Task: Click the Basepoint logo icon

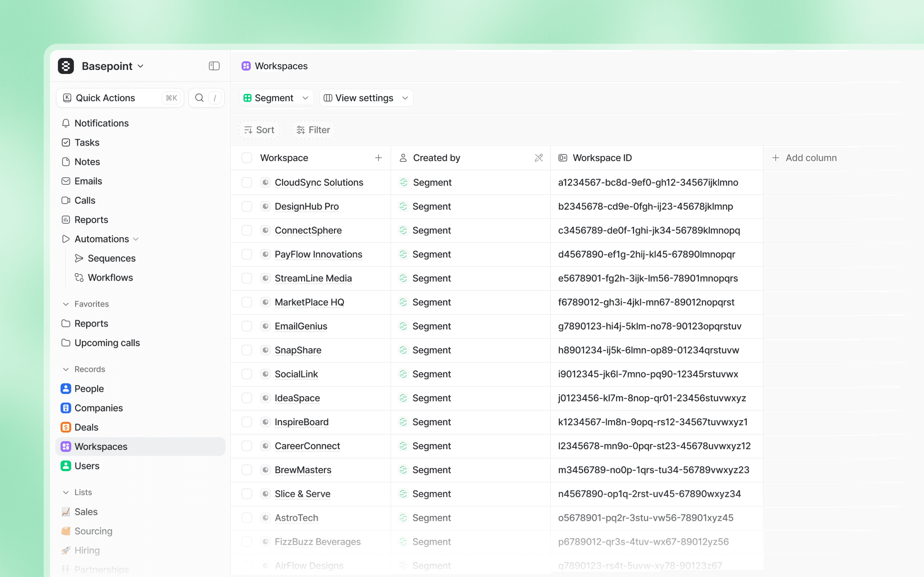Action: [x=66, y=66]
